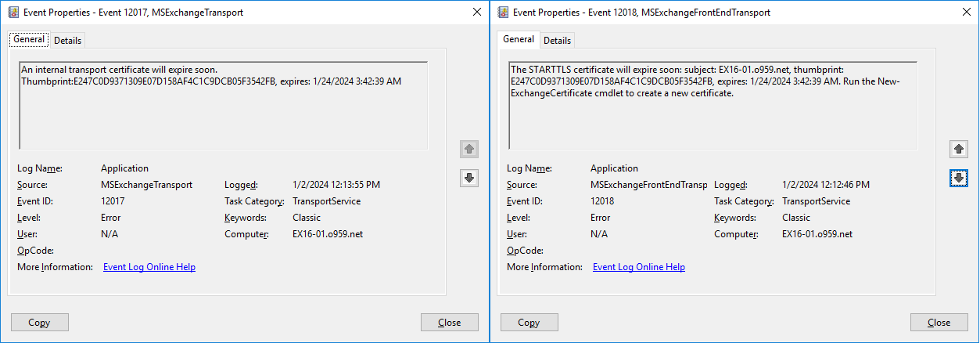Switch to Details tab in Event 12018 window
Screen dimensions: 980x343
coord(557,40)
